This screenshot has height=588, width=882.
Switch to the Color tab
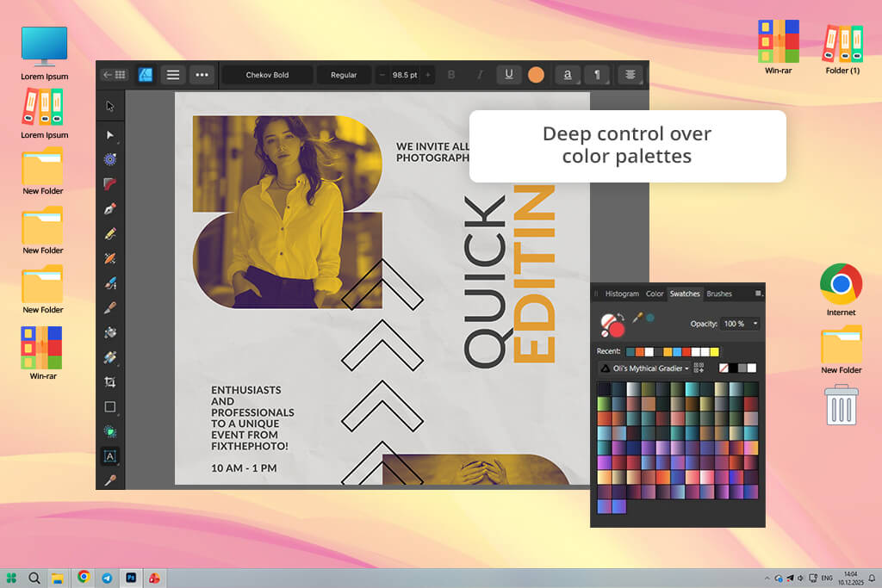[655, 294]
